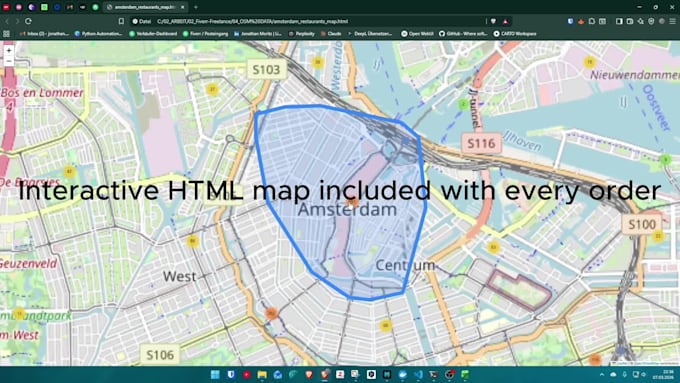The width and height of the screenshot is (680, 383).
Task: Open the Open WebUI bookmark
Action: tap(417, 33)
